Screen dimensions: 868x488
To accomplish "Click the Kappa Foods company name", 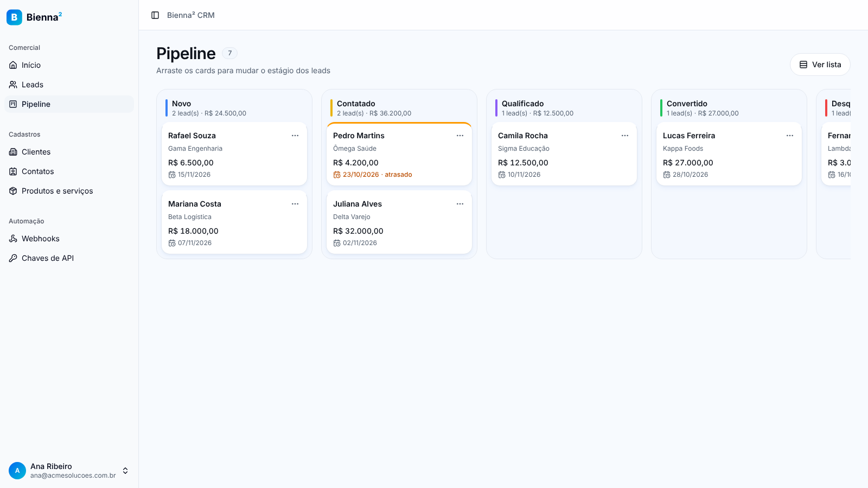I will coord(683,149).
